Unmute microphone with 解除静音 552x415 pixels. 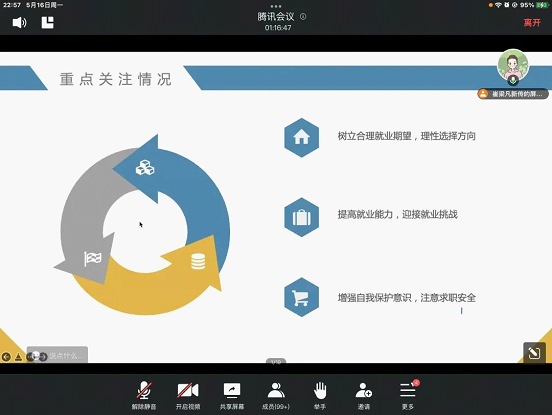point(144,396)
